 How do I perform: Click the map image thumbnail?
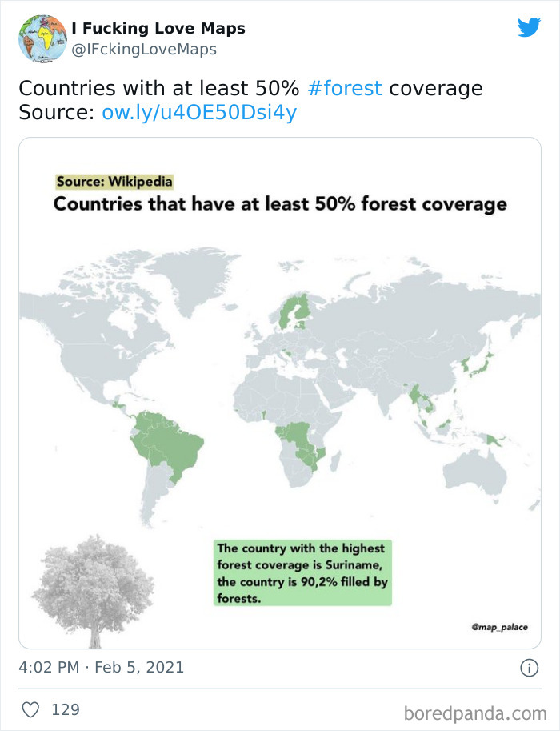point(280,392)
